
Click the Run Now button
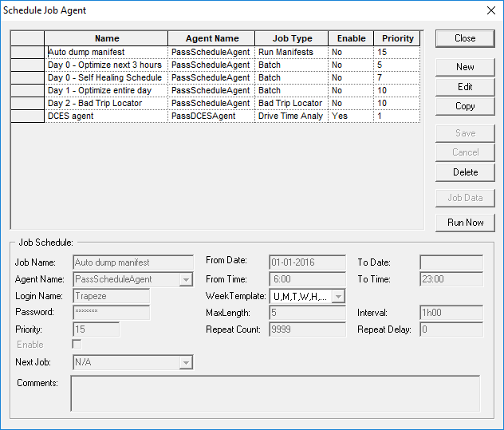pos(465,223)
